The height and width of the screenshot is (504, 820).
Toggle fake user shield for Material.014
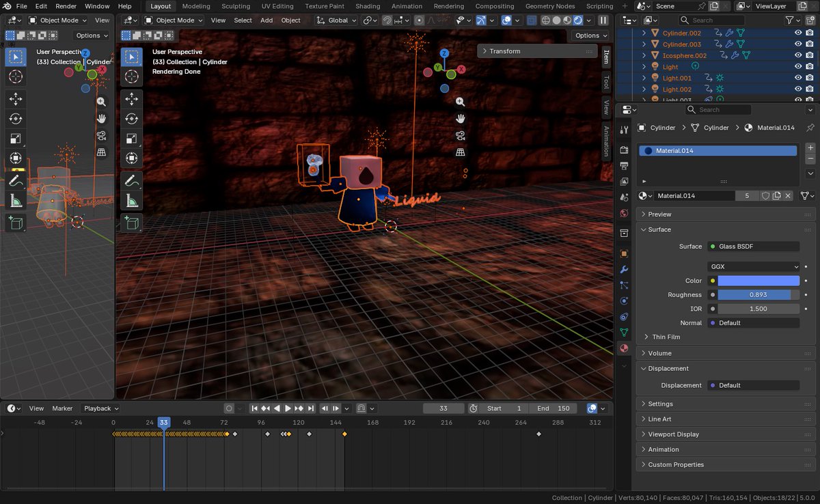[x=766, y=196]
